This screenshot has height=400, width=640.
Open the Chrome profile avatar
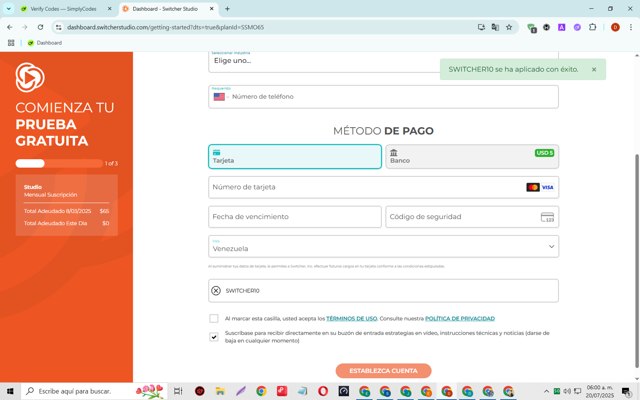(x=615, y=27)
